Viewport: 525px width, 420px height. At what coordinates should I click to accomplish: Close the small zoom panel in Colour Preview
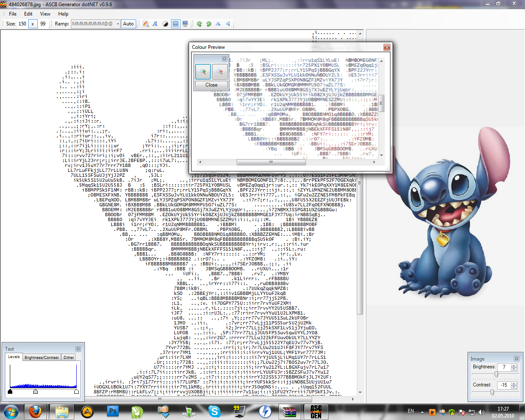click(224, 59)
